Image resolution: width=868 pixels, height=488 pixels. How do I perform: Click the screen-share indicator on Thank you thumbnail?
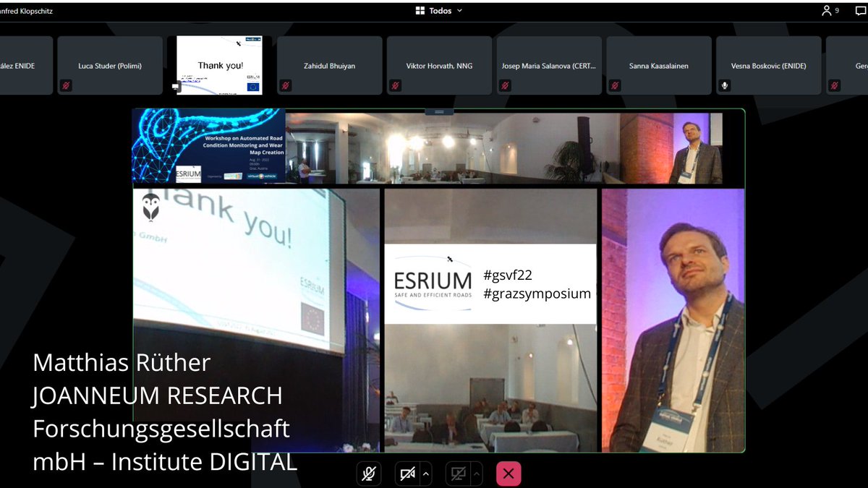point(176,87)
